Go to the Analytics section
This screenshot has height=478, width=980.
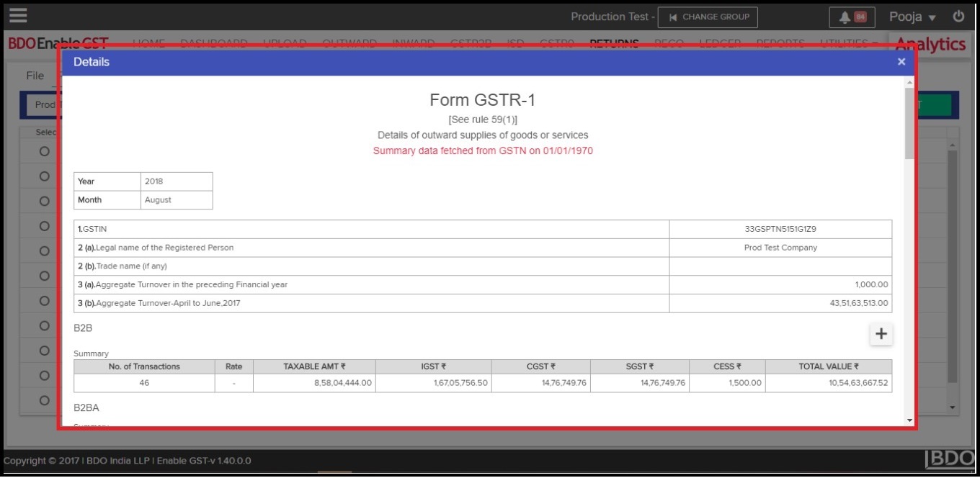pos(930,44)
